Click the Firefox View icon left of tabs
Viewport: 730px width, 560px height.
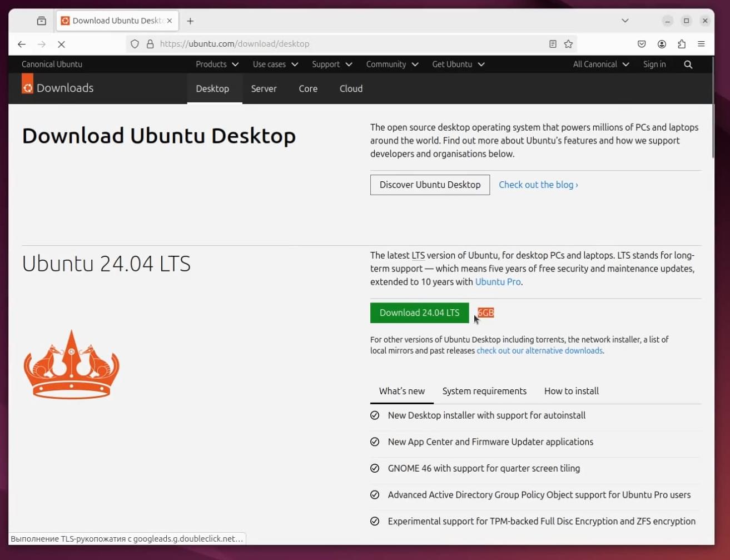[x=41, y=21]
